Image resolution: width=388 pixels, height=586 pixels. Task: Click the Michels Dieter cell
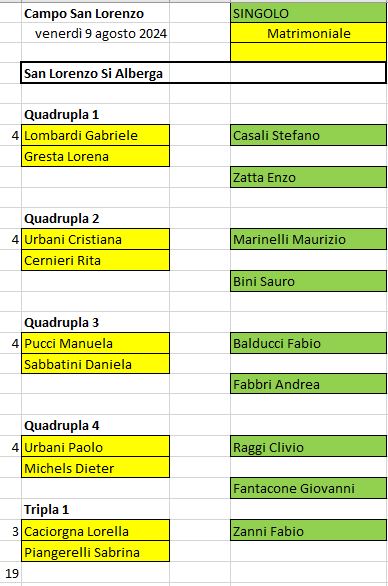coord(95,468)
